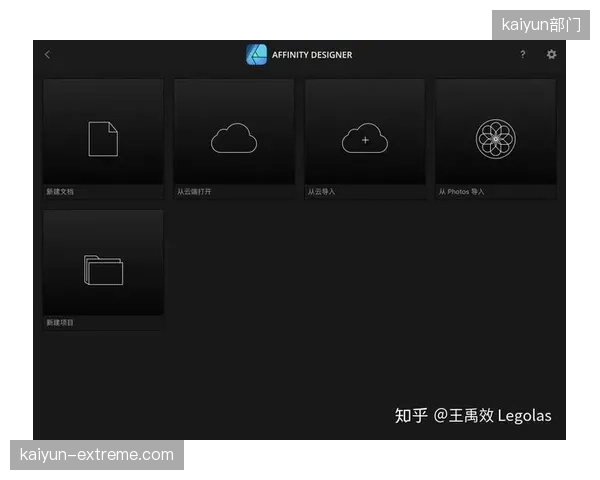
Task: Click the 从云端打开 label
Action: click(x=194, y=192)
